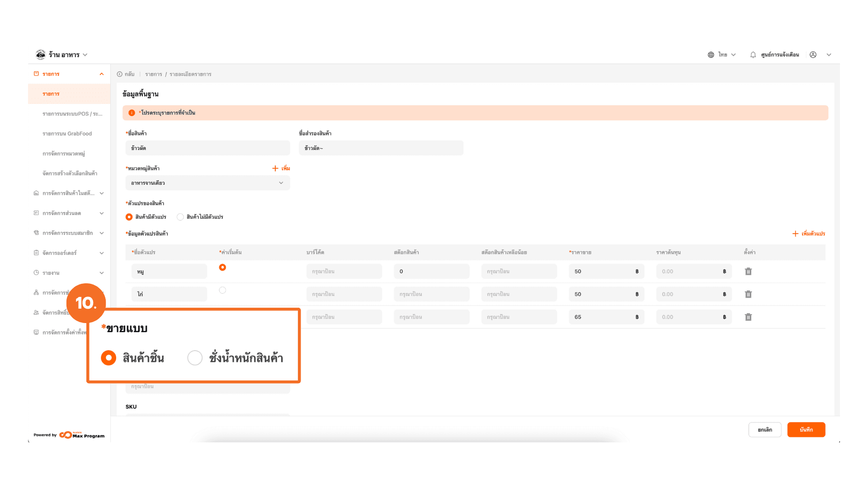Click เพิ่มตัวแปร add variant link
This screenshot has width=868, height=488.
coord(808,234)
